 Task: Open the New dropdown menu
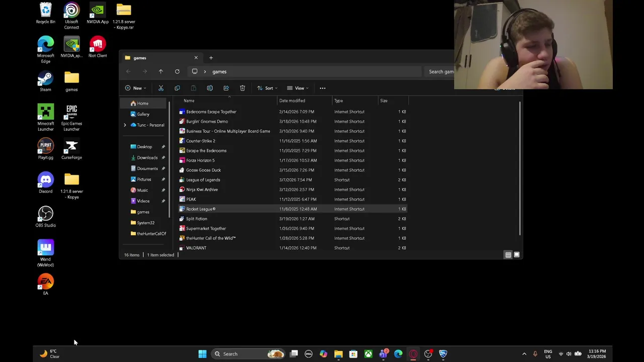(135, 88)
